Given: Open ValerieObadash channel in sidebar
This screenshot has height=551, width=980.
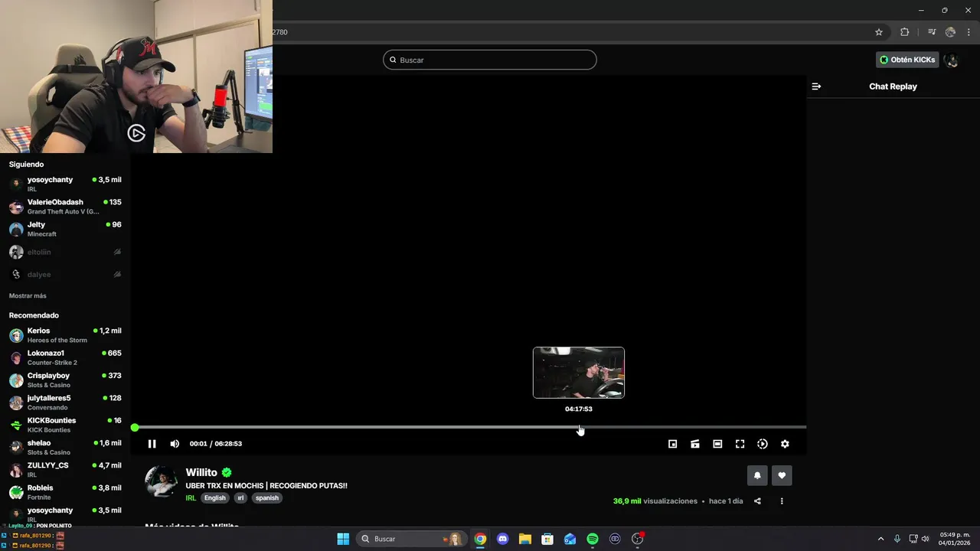Looking at the screenshot, I should 65,207.
